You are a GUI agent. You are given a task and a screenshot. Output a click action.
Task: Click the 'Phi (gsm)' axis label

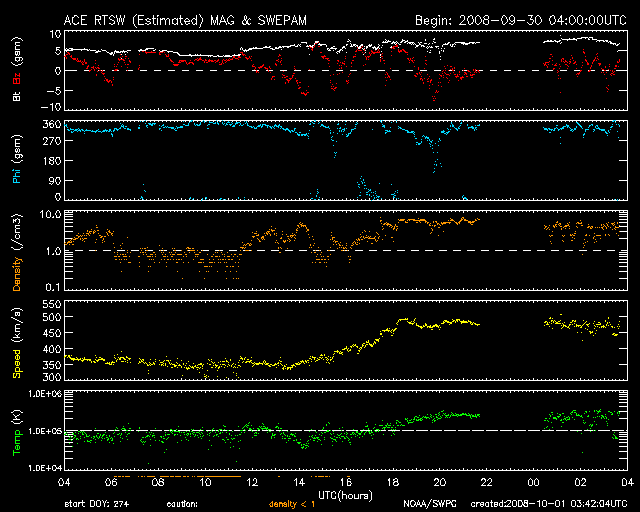pos(17,159)
